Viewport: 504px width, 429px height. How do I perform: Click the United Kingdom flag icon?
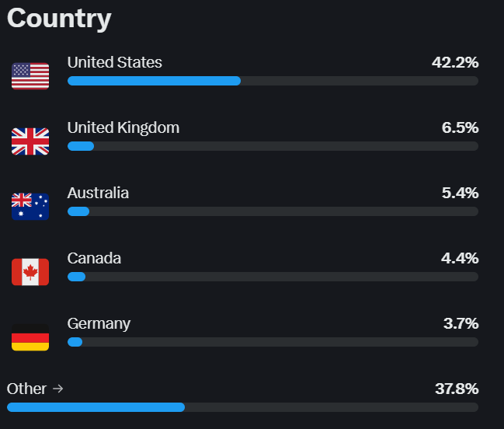coord(30,141)
